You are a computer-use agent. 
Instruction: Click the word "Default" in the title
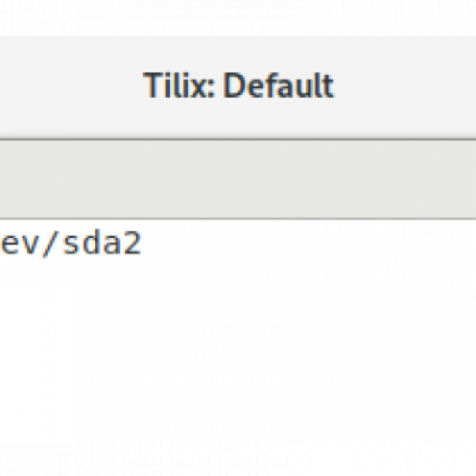click(x=279, y=85)
